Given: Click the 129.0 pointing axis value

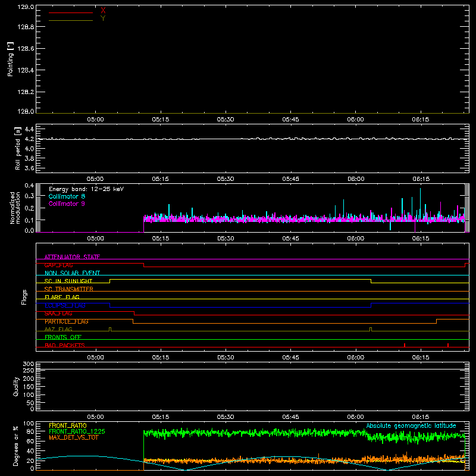Looking at the screenshot, I should click(x=26, y=7).
